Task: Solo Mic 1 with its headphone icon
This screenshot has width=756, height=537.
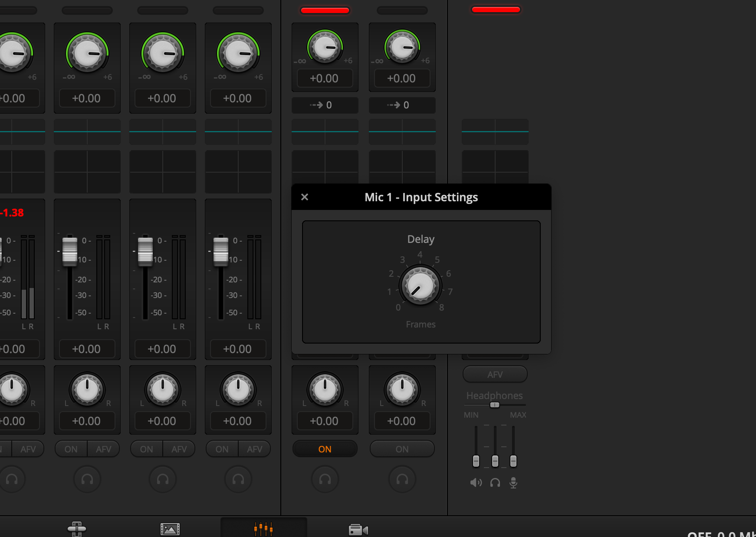Action: click(x=325, y=479)
